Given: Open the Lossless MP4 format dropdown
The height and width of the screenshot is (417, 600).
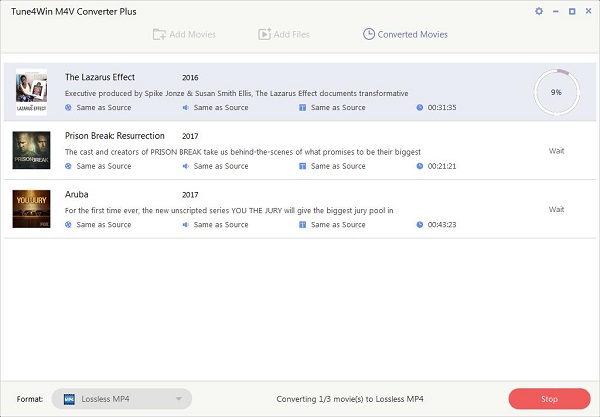Looking at the screenshot, I should [122, 399].
